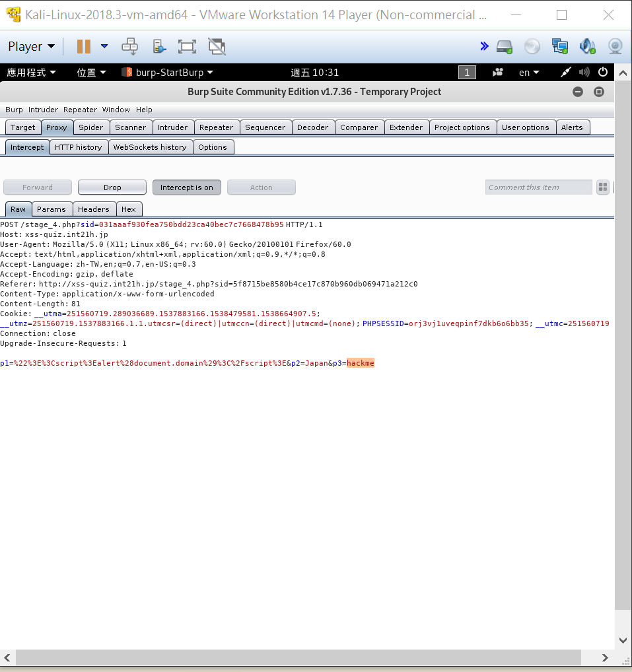Open the Window menu
The image size is (632, 672).
coord(116,110)
